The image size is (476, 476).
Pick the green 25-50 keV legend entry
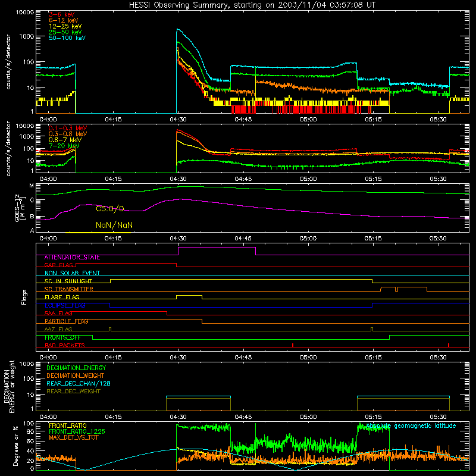(x=65, y=32)
